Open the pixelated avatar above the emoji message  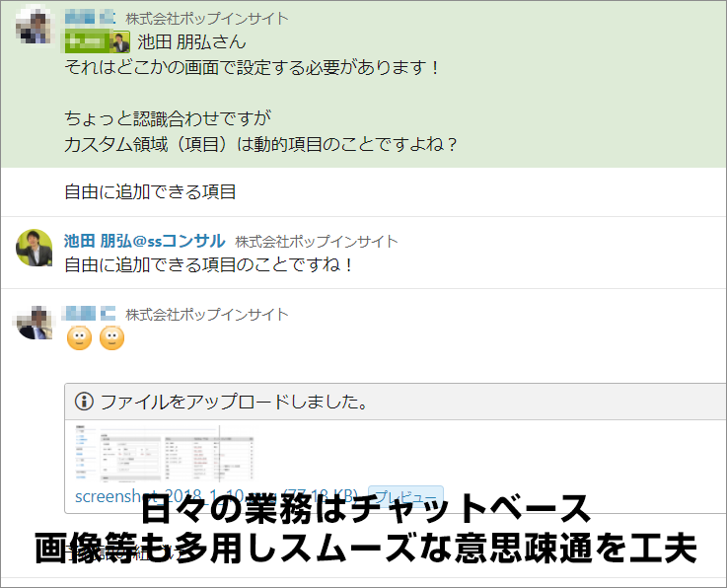click(35, 322)
